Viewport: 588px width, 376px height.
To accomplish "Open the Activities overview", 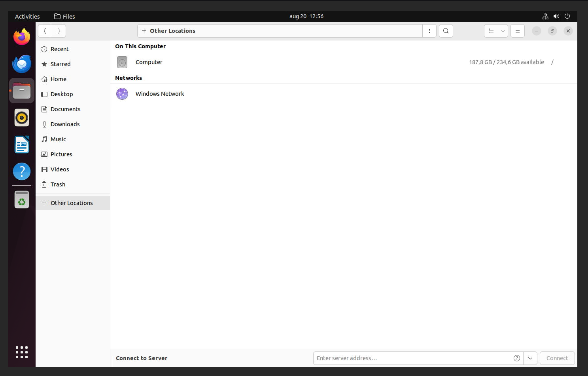I will (27, 16).
